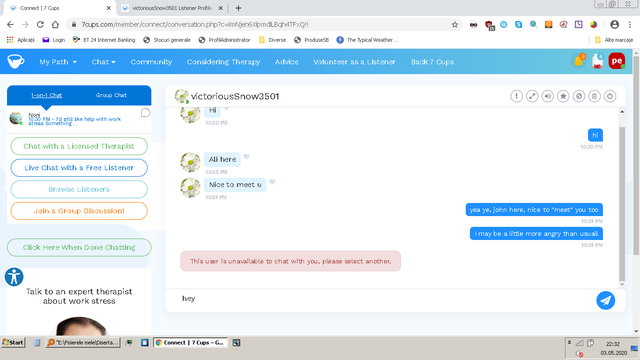
Task: Open the Advice menu item
Action: click(287, 62)
